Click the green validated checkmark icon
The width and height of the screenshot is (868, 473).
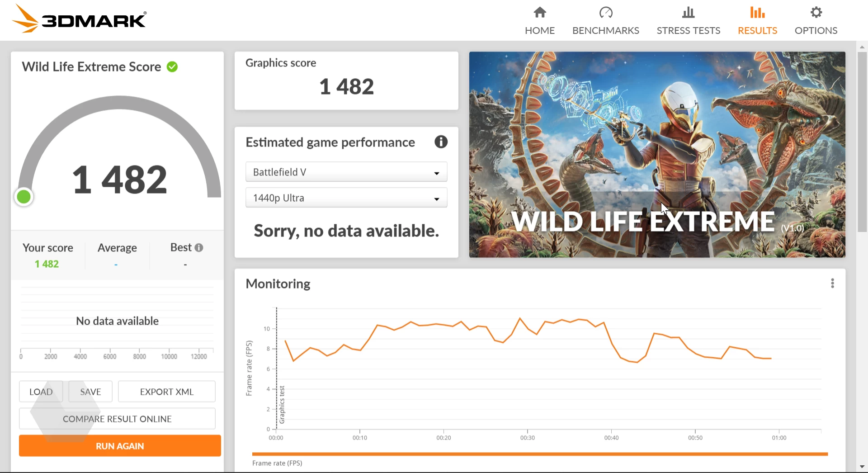point(172,67)
